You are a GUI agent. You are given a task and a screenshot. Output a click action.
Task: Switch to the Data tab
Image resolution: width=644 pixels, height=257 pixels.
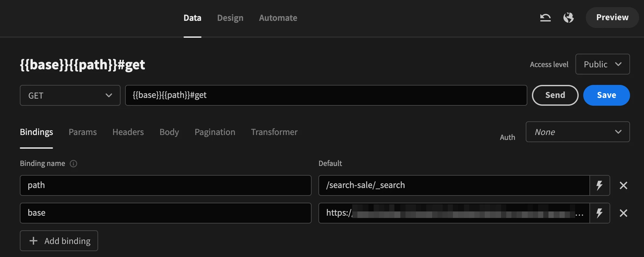point(192,18)
